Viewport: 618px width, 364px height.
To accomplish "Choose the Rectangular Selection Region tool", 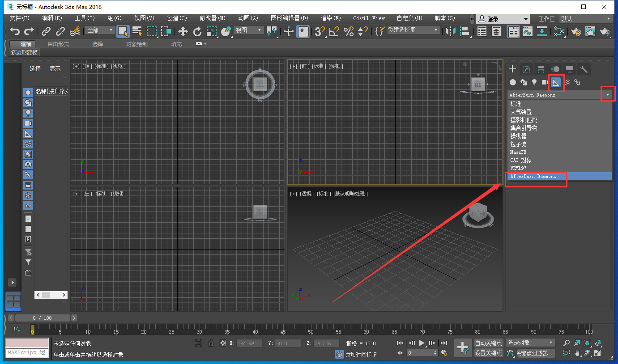I will [x=152, y=31].
